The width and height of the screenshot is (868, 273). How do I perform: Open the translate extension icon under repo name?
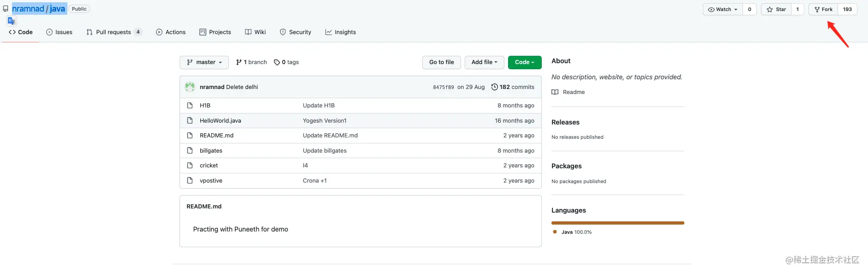12,21
